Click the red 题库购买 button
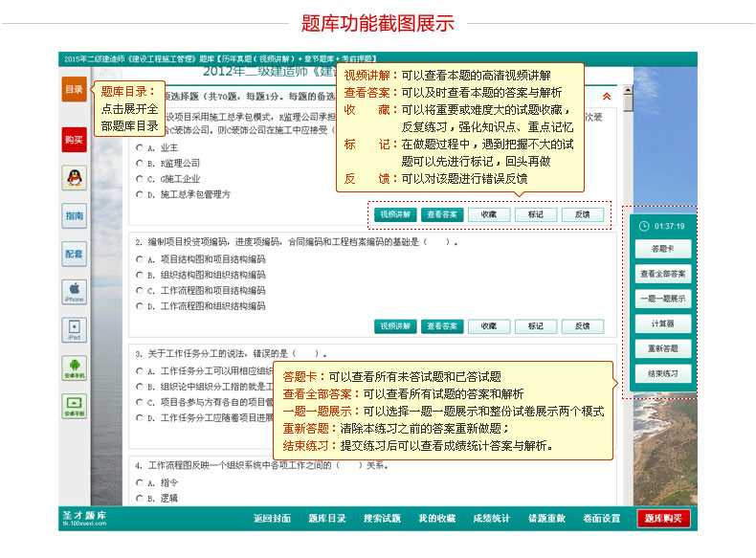756x558 pixels. [x=663, y=519]
